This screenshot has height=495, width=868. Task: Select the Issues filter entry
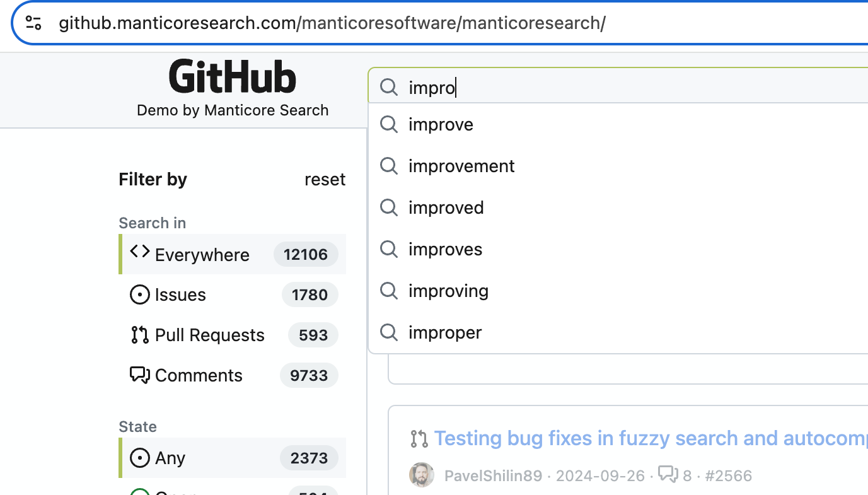coord(180,294)
